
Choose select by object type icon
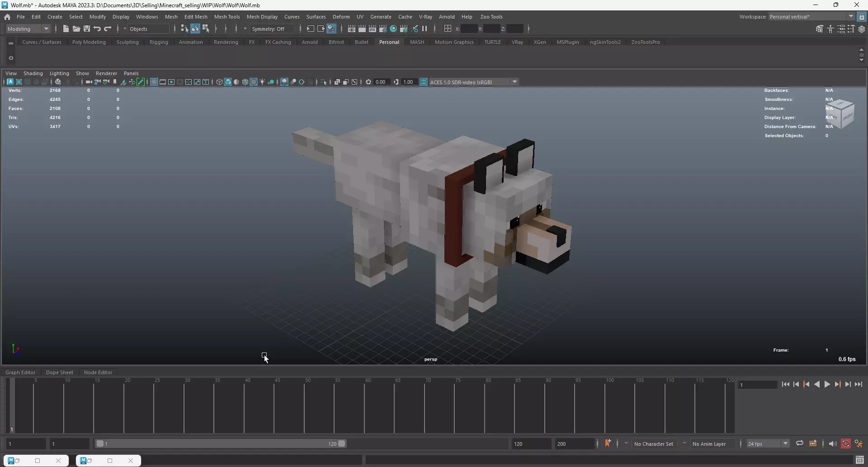tap(195, 29)
